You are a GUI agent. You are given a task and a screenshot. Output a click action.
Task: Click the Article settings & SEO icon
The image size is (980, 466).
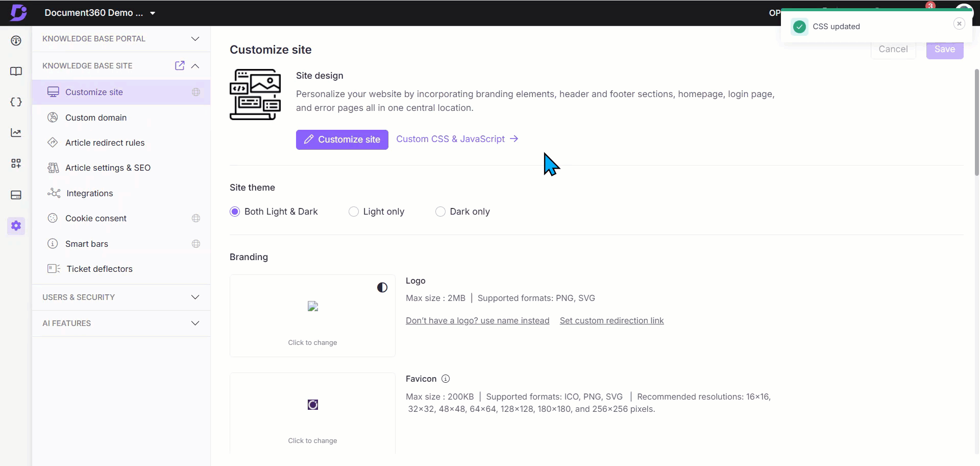(x=53, y=168)
